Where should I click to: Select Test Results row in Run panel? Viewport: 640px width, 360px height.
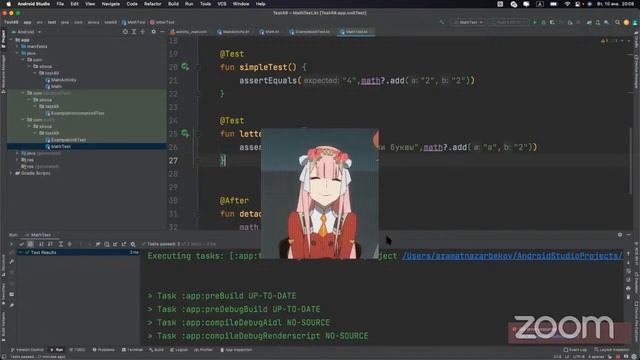coord(78,252)
